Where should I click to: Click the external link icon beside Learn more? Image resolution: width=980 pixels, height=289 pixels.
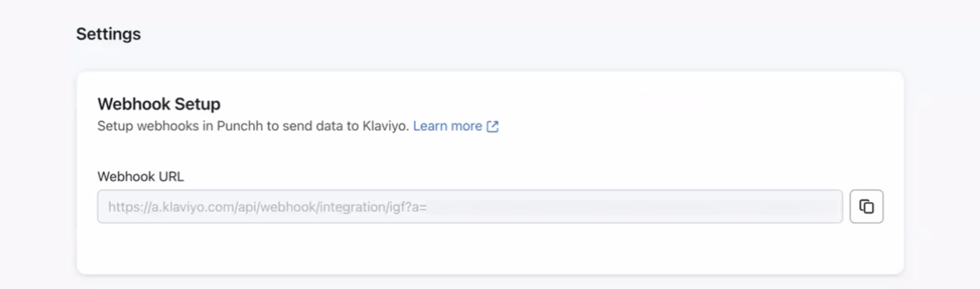tap(492, 126)
